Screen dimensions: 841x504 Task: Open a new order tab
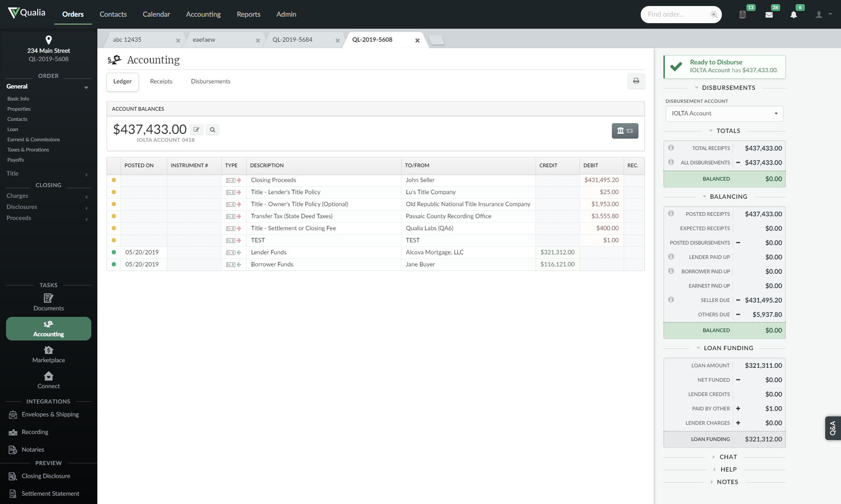coord(437,40)
